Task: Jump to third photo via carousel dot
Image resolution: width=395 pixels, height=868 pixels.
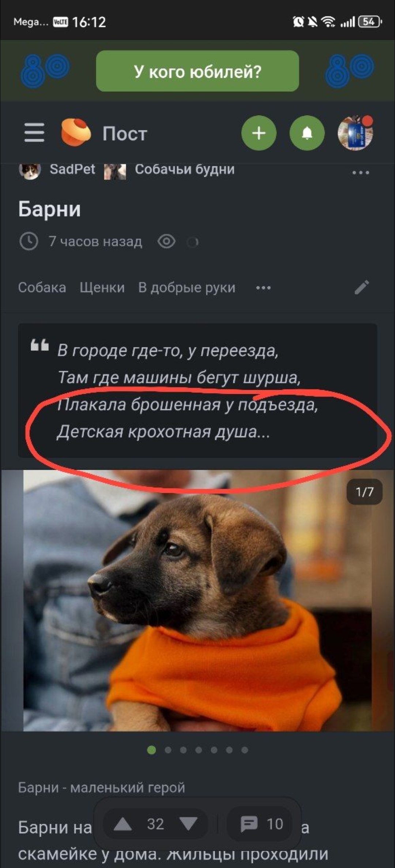Action: (183, 750)
